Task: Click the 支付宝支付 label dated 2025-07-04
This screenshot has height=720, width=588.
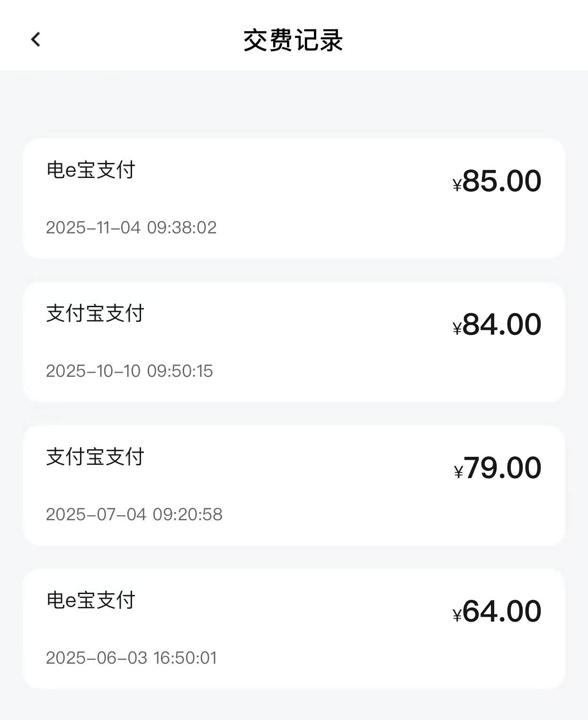Action: [x=95, y=457]
